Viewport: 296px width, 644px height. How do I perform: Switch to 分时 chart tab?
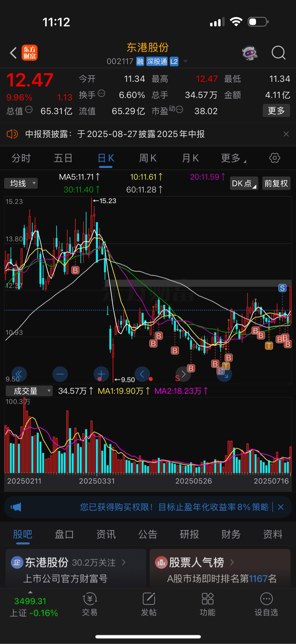tap(21, 158)
